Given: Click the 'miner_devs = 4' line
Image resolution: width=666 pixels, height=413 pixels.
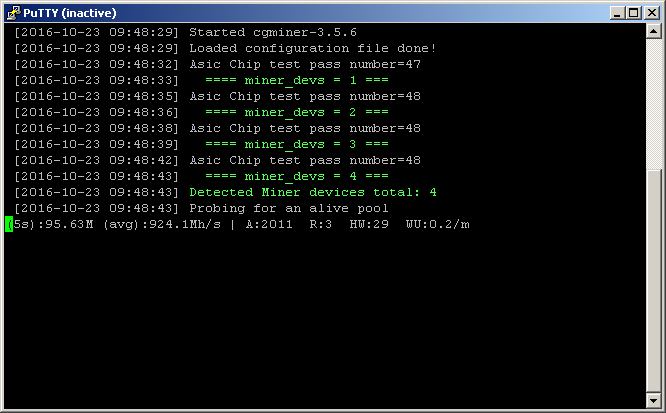Looking at the screenshot, I should (296, 176).
